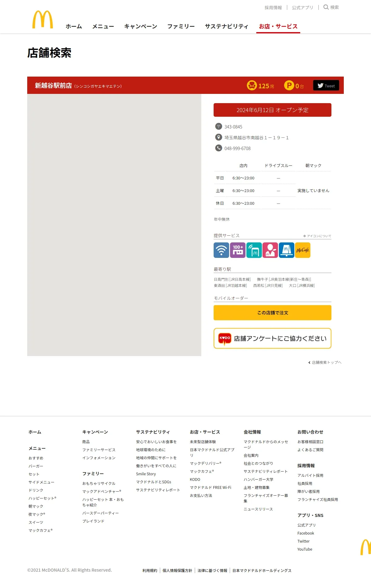Click the purple 100+ seats service icon

238,250
